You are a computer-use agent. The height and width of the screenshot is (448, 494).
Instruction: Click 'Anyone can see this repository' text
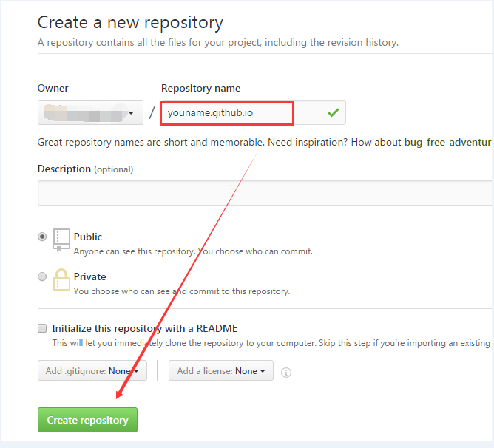click(193, 251)
